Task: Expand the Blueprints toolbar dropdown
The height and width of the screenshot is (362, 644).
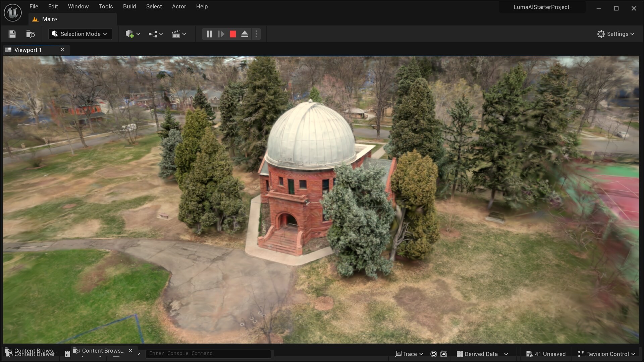Action: coord(156,34)
